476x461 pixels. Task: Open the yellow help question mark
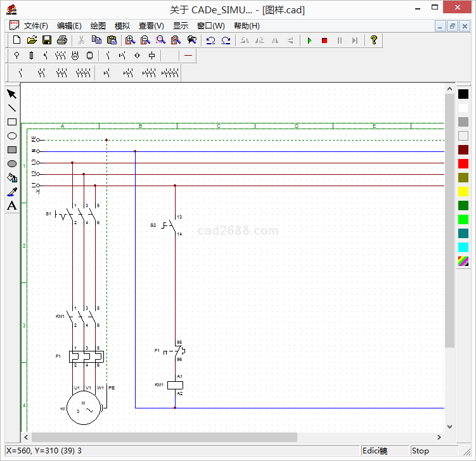coord(374,40)
